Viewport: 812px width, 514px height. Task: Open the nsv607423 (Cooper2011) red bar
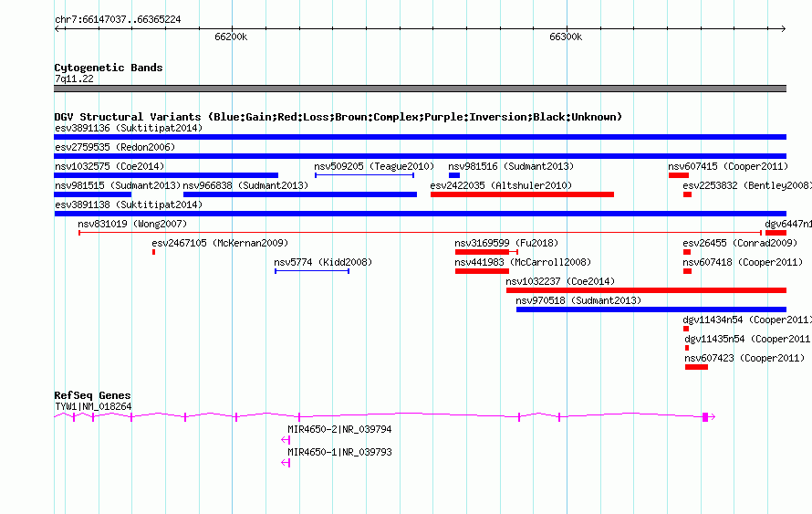pyautogui.click(x=696, y=367)
